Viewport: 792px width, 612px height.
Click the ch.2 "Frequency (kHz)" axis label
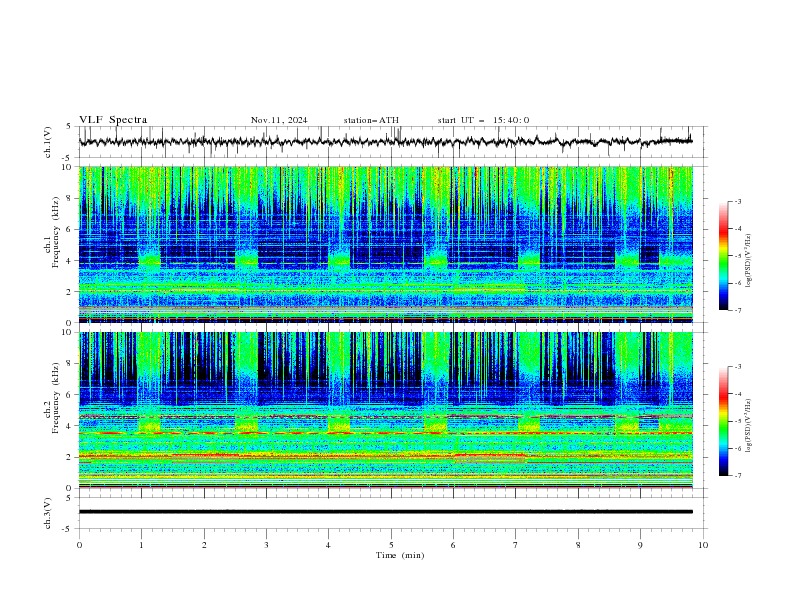(x=56, y=398)
